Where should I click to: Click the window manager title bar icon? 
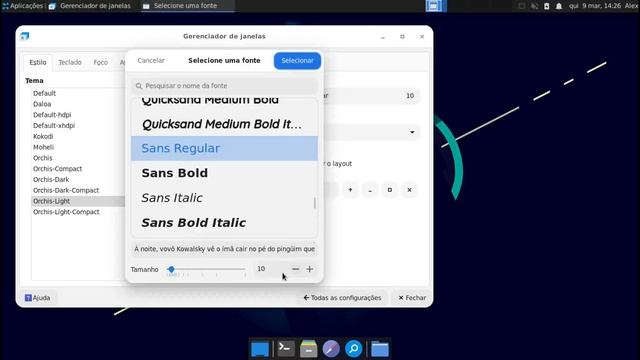click(x=24, y=36)
